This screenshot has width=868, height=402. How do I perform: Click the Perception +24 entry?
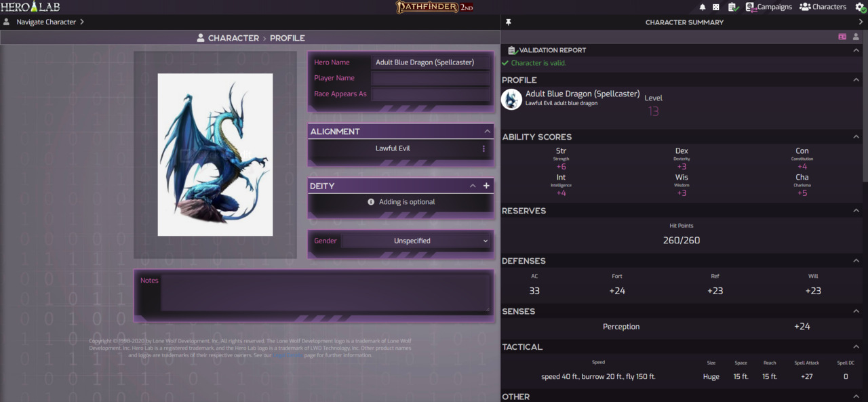pos(682,327)
